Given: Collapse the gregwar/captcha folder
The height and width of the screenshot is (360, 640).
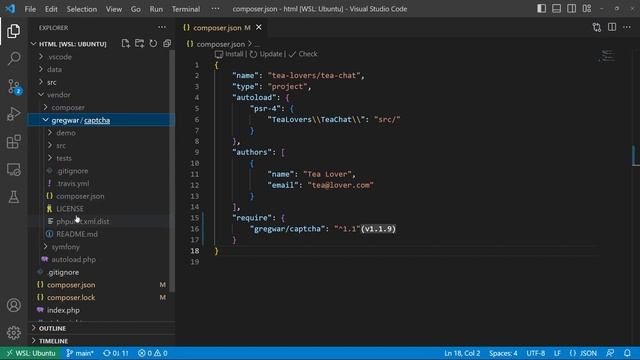Looking at the screenshot, I should pos(101,120).
